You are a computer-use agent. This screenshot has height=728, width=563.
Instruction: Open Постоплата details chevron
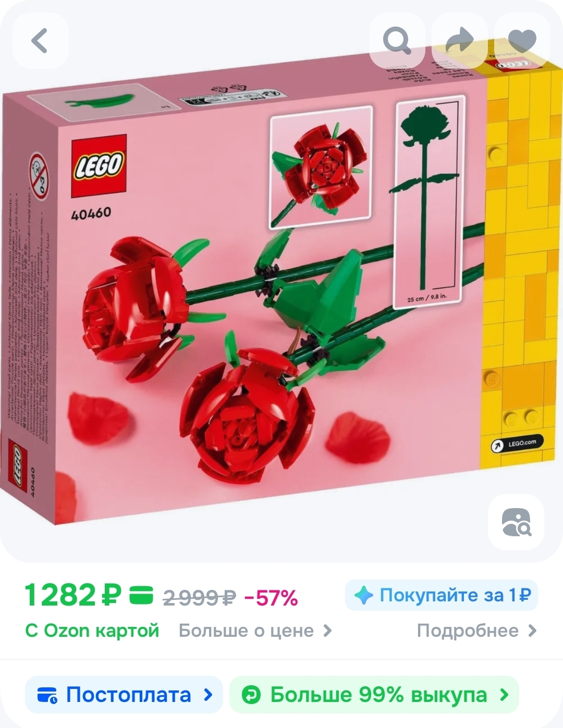(208, 695)
